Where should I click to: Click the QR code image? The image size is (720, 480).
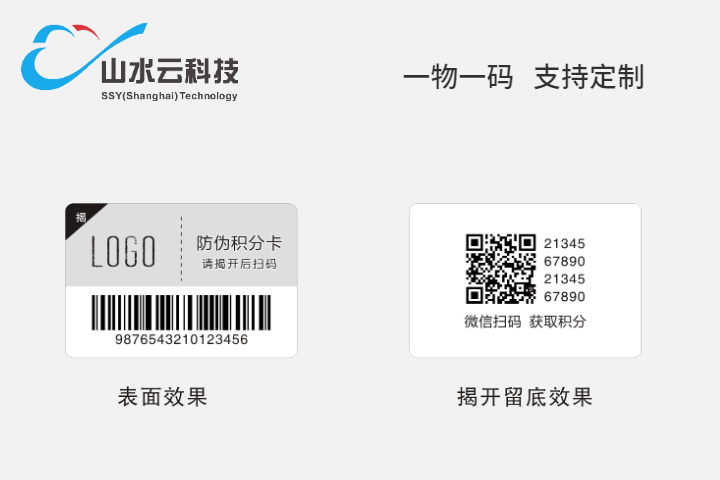click(501, 269)
